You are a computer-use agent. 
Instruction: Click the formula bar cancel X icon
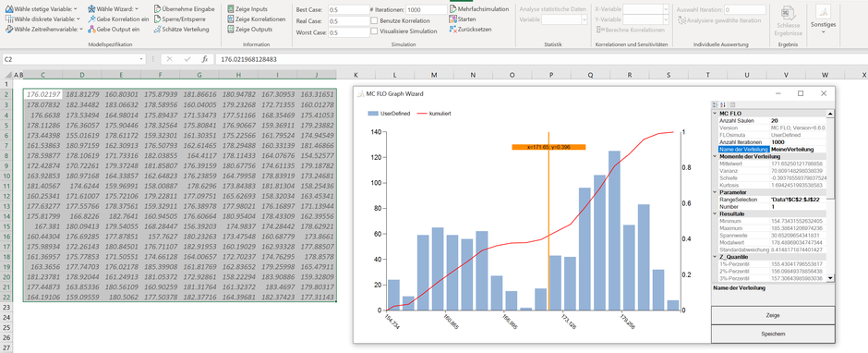(169, 59)
